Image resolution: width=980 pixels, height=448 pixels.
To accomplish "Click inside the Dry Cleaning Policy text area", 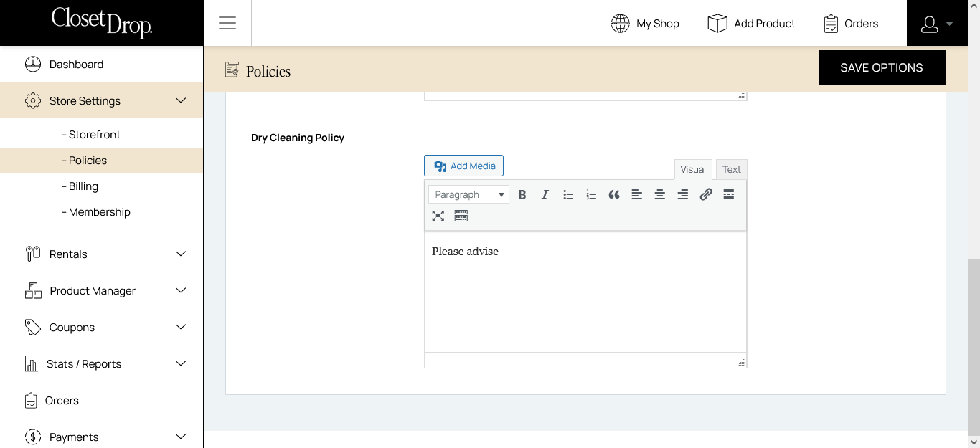I will pos(585,294).
